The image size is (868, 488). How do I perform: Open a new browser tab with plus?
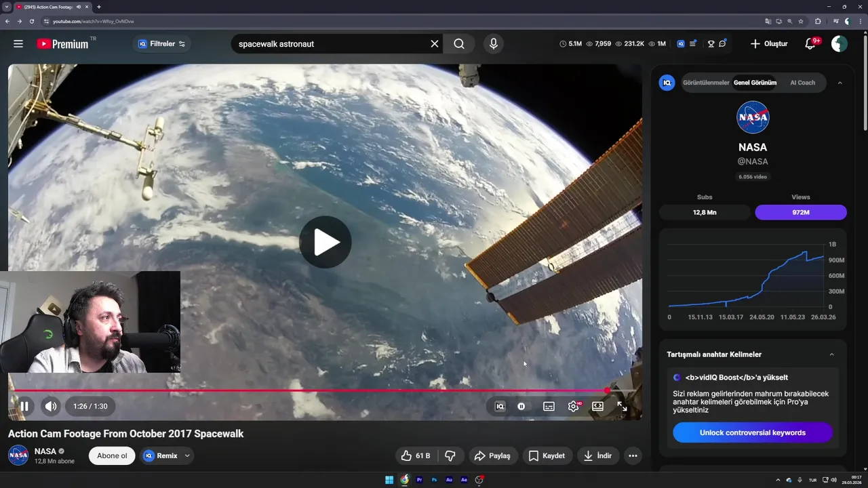point(99,7)
